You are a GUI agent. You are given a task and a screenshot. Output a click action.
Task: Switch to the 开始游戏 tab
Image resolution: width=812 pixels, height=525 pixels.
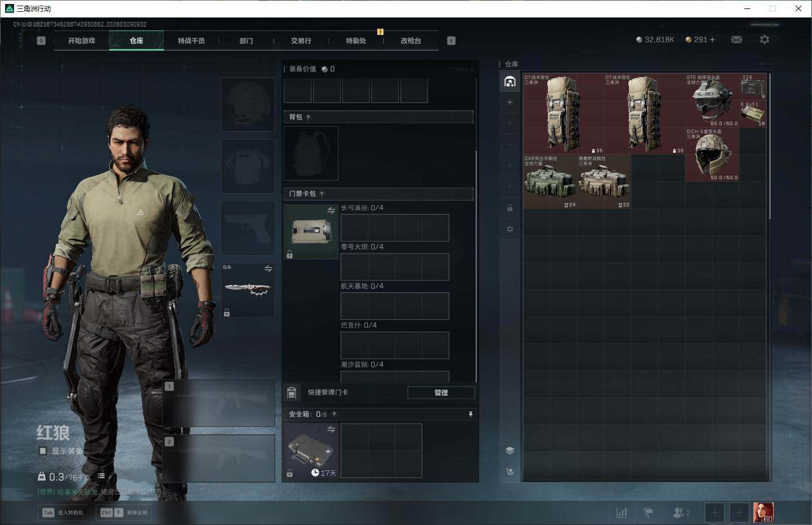point(82,41)
